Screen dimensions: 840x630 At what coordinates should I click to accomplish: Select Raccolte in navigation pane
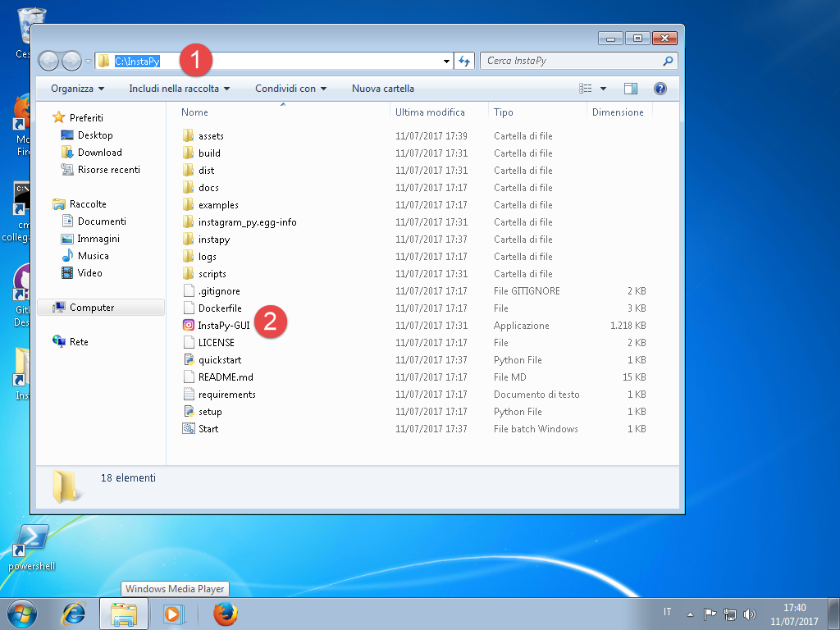point(80,204)
